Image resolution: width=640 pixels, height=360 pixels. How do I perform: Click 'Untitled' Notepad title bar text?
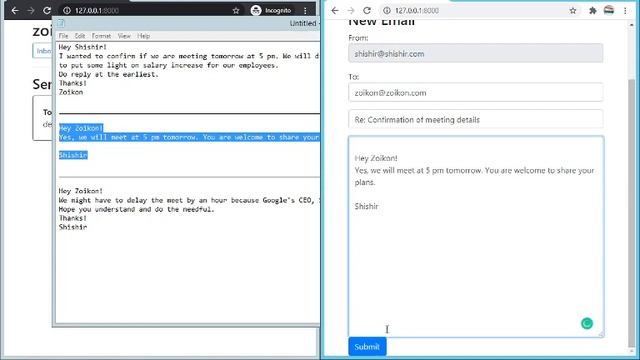tap(303, 23)
